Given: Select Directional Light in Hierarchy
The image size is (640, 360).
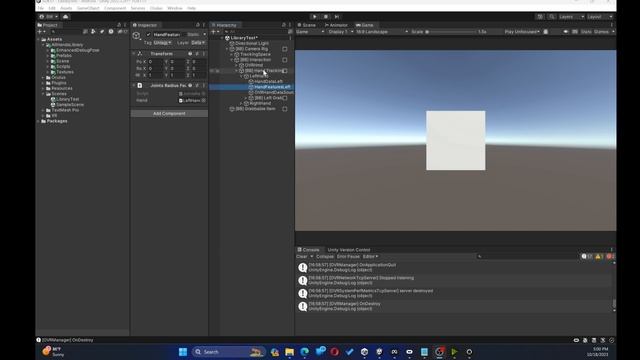Looking at the screenshot, I should (252, 43).
